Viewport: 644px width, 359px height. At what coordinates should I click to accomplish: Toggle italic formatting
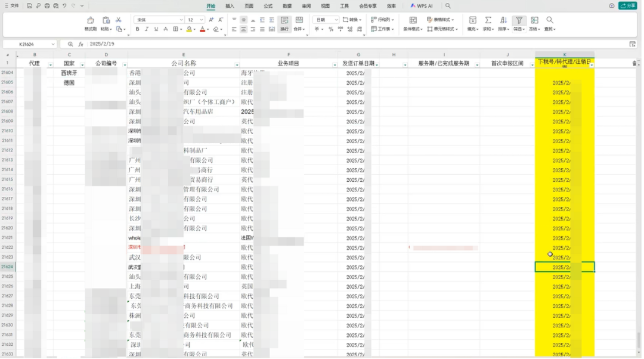145,29
